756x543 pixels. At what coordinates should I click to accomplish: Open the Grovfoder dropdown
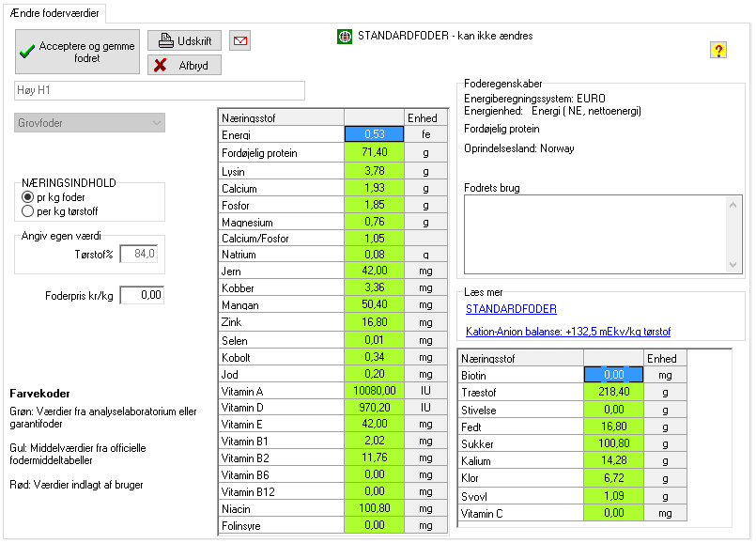89,123
